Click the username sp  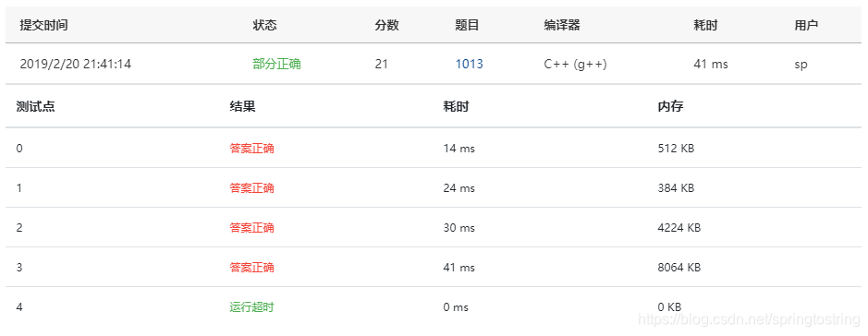tap(801, 65)
